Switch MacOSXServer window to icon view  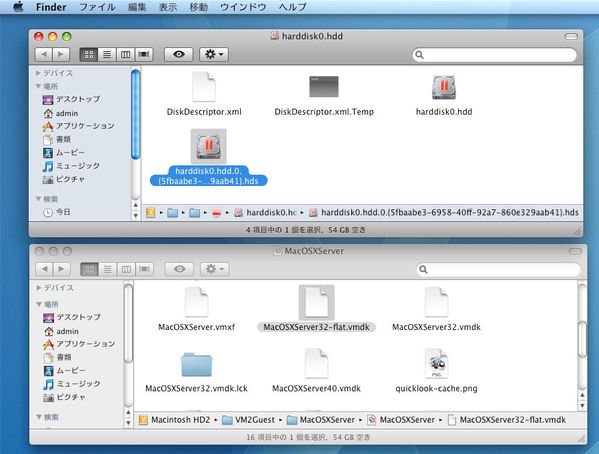(89, 269)
